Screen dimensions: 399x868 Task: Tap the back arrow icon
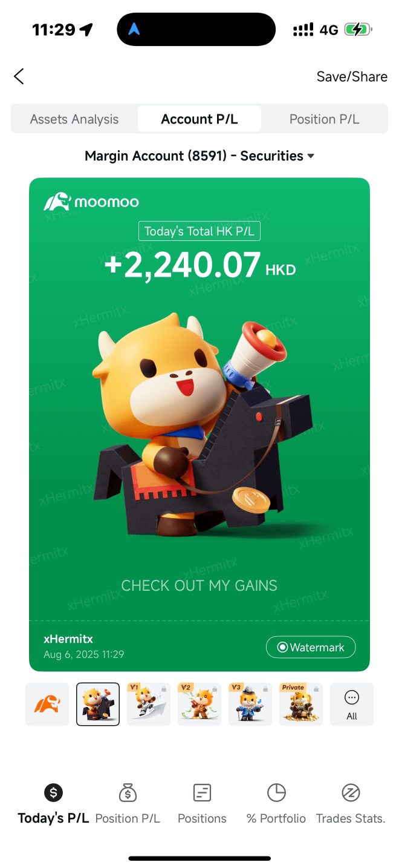click(x=19, y=76)
